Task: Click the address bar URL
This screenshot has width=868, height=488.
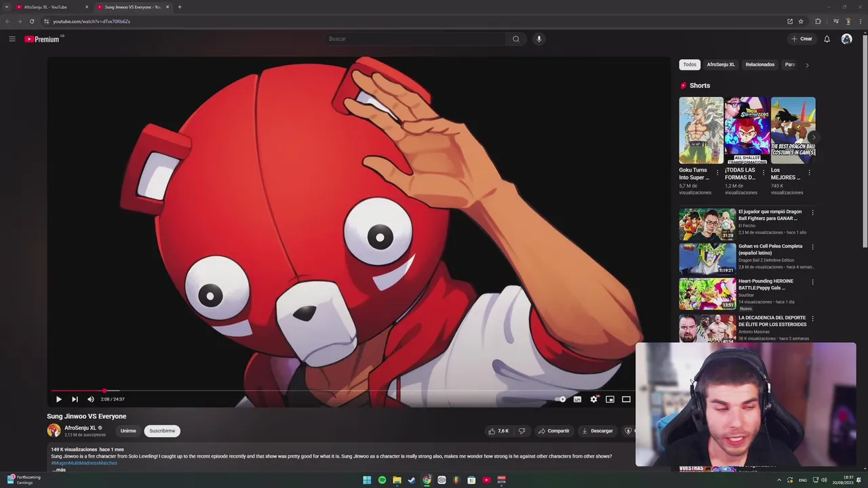Action: tap(92, 21)
